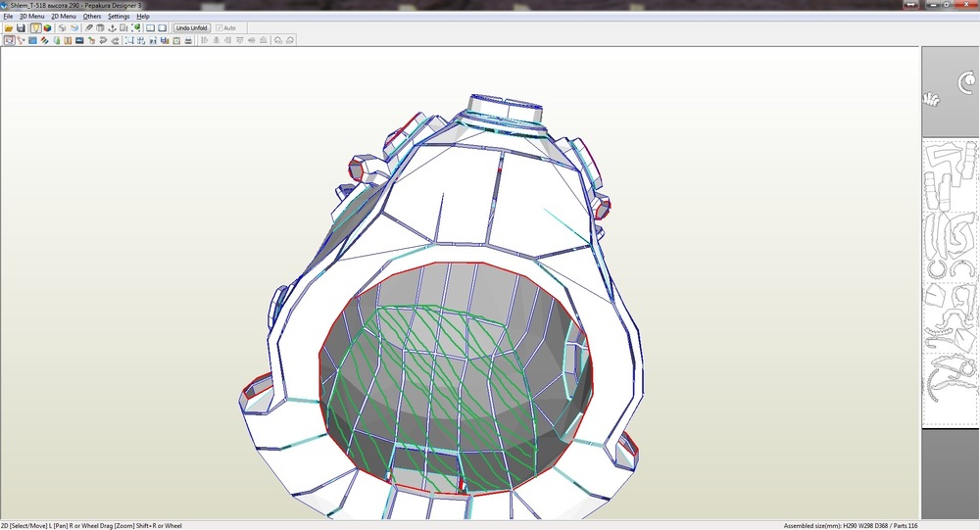This screenshot has height=530, width=980.
Task: Click the printer icon in second toolbar
Action: point(188,40)
